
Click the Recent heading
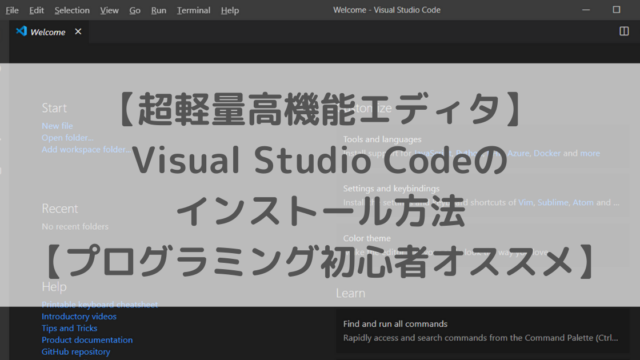coord(60,209)
